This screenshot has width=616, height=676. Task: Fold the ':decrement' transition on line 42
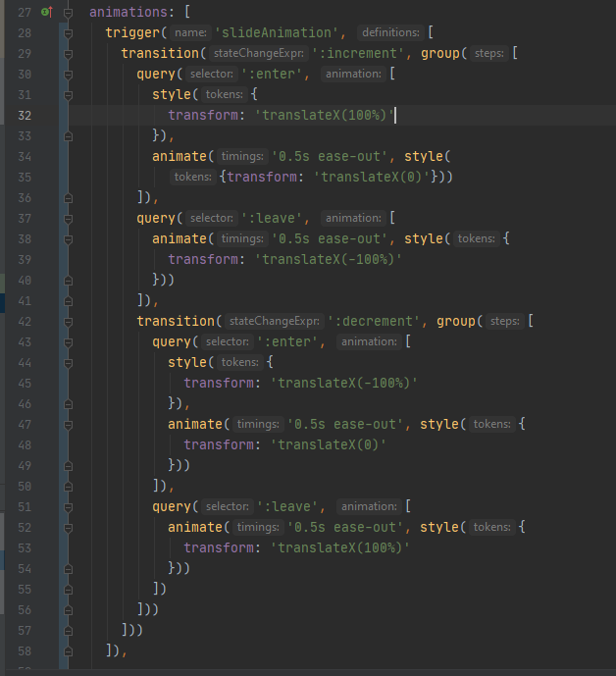pyautogui.click(x=68, y=322)
